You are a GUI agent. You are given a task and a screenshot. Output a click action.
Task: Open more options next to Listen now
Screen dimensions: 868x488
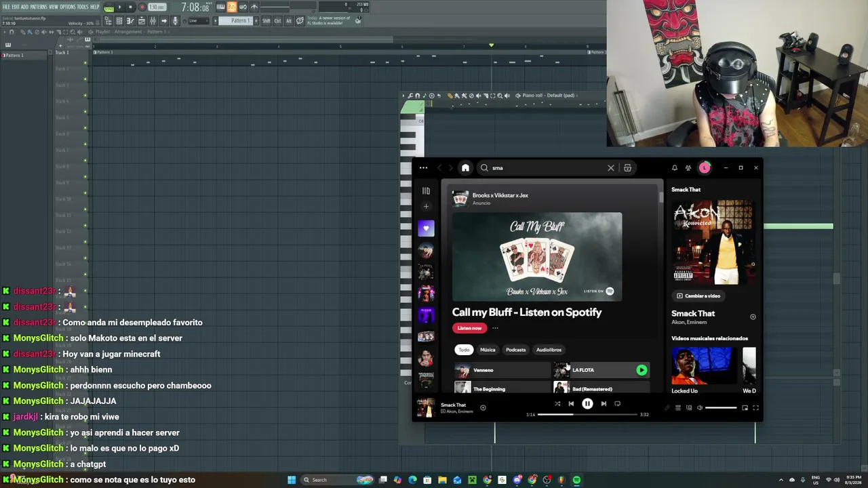[x=495, y=328]
